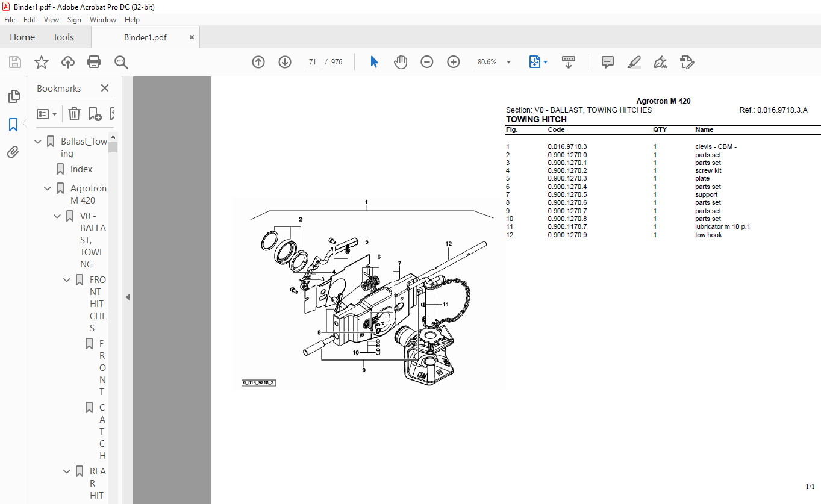Open the zoom level dropdown
Image resolution: width=821 pixels, height=504 pixels.
pyautogui.click(x=508, y=62)
